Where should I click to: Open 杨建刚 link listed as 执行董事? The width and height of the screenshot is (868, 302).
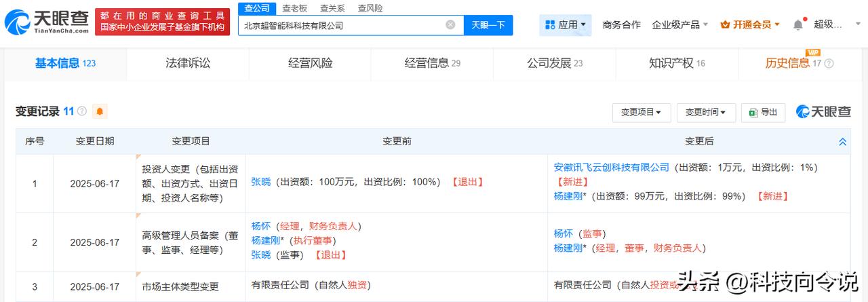267,240
